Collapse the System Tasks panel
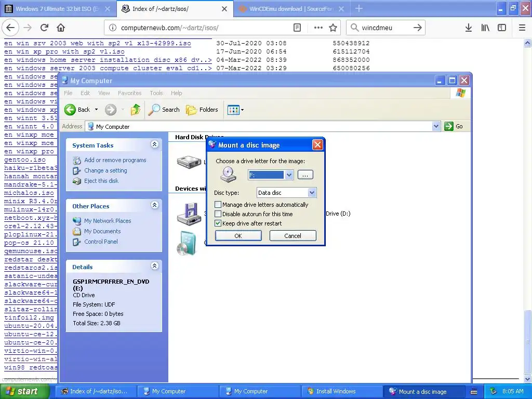The height and width of the screenshot is (399, 532). (x=154, y=144)
